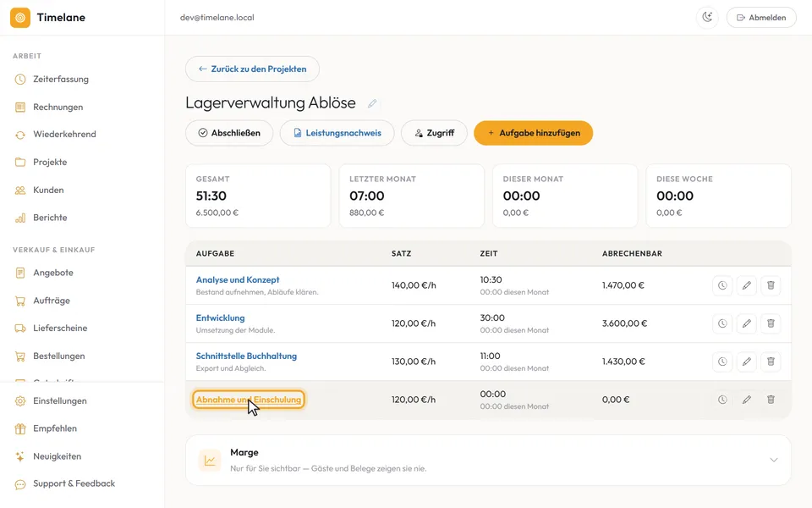
Task: Click the Support & Feedback chat icon
Action: [20, 484]
